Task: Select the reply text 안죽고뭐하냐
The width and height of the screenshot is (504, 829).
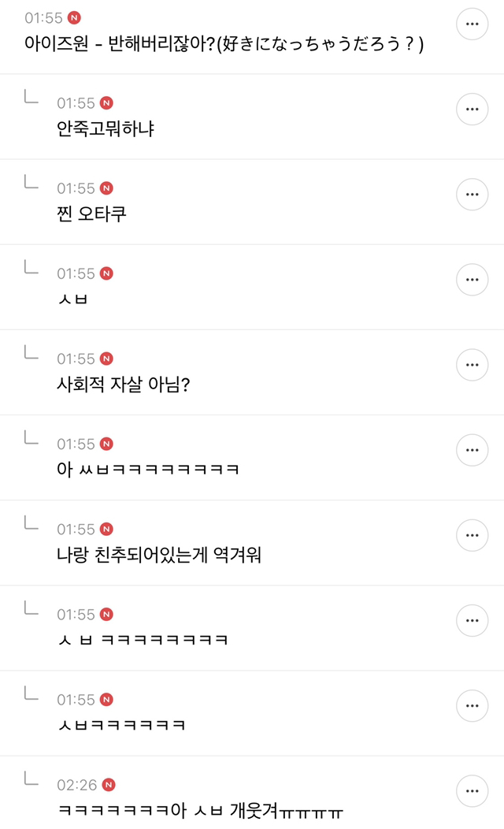Action: tap(106, 128)
